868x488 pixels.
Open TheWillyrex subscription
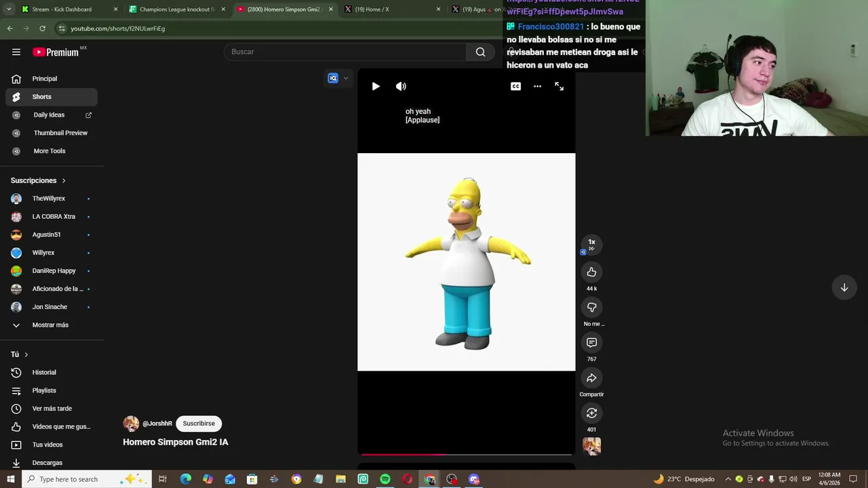pyautogui.click(x=52, y=199)
